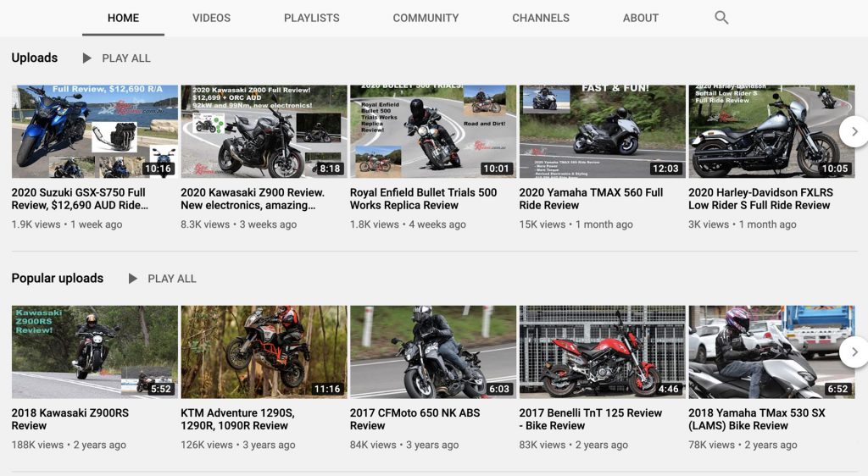
Task: Click the Popular uploads play triangle icon
Action: pos(133,279)
